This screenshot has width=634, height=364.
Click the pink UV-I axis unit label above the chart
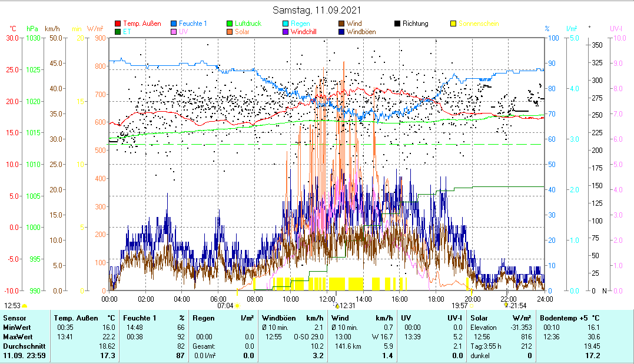point(615,29)
